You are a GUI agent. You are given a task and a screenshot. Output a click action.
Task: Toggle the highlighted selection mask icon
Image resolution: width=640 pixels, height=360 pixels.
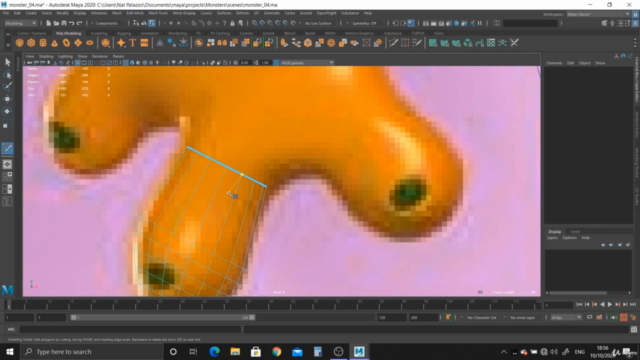[152, 23]
